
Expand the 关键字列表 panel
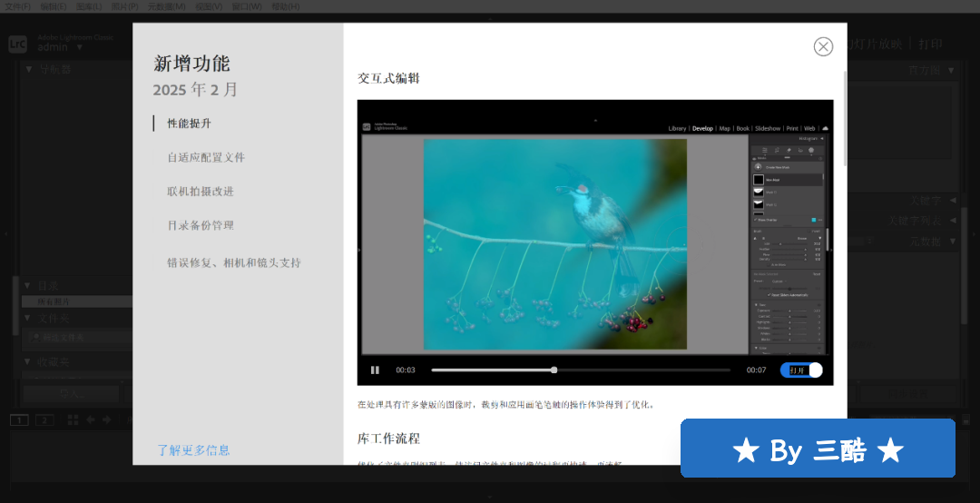953,221
